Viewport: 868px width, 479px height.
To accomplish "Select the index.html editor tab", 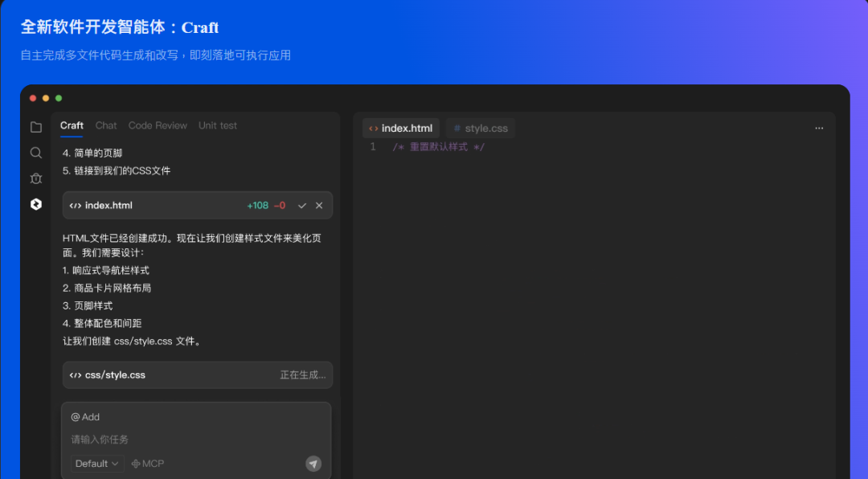I will (x=401, y=128).
